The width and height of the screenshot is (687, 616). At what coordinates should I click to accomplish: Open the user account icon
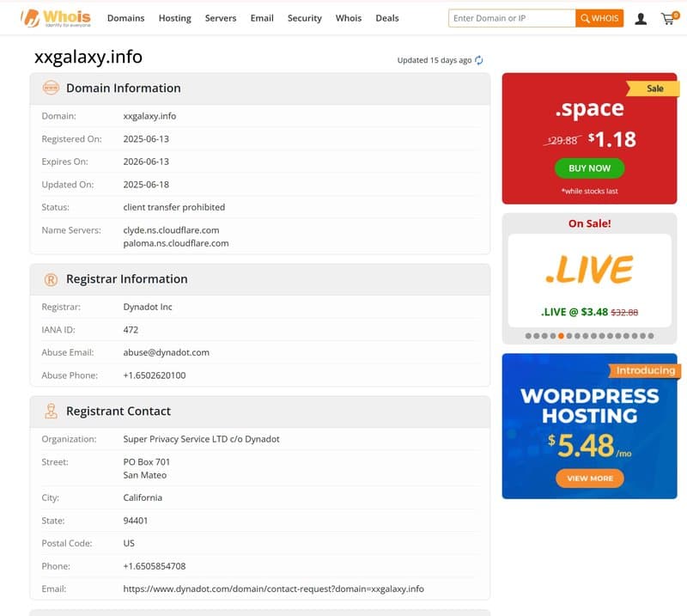[641, 17]
